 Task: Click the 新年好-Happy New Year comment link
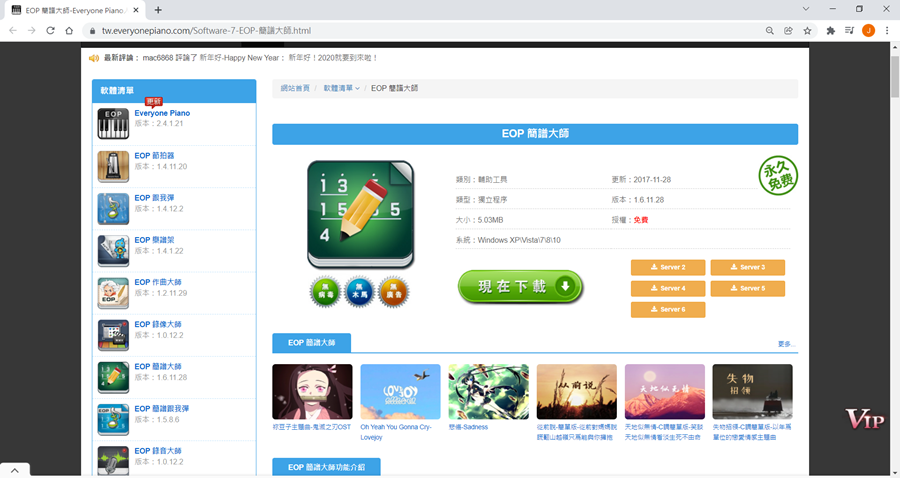240,58
